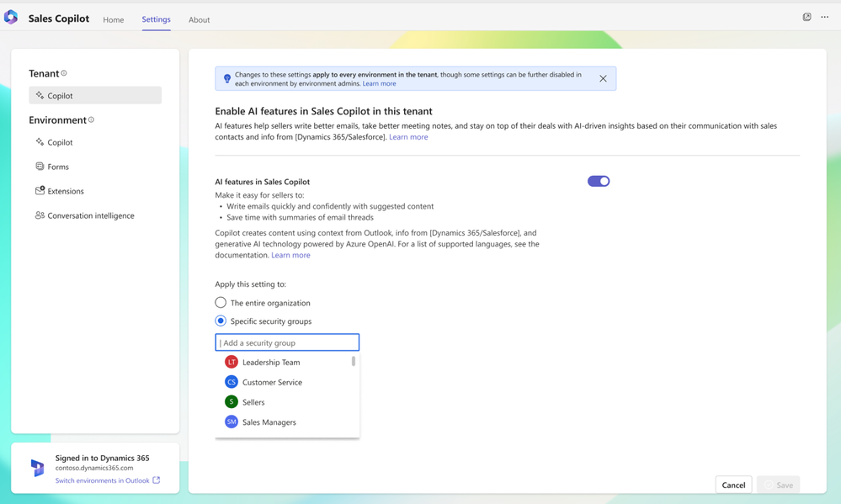Click the Tenant info icon

(x=64, y=73)
